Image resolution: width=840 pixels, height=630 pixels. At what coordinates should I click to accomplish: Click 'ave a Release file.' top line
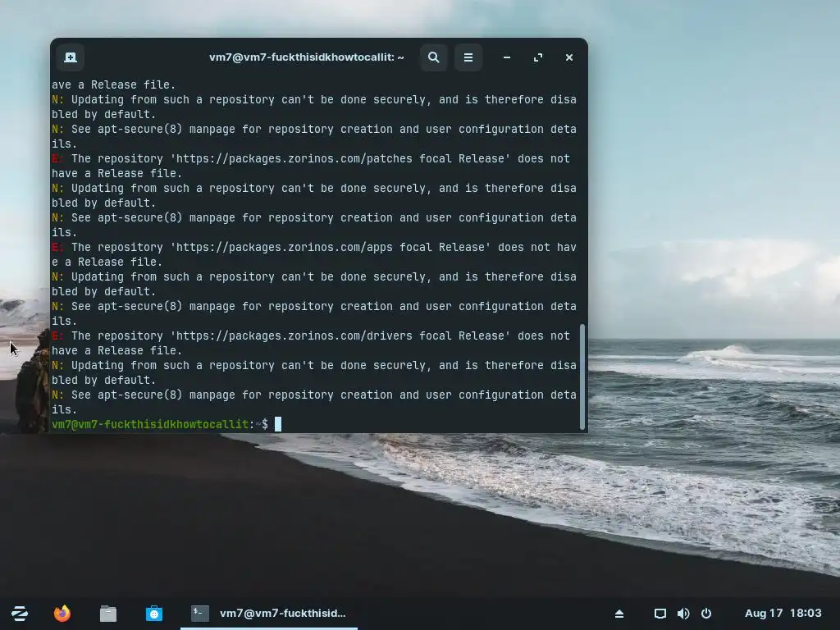pyautogui.click(x=113, y=84)
